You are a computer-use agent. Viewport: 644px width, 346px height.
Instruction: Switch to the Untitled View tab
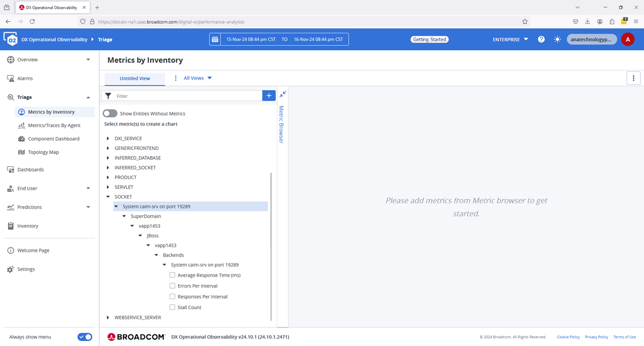(135, 78)
